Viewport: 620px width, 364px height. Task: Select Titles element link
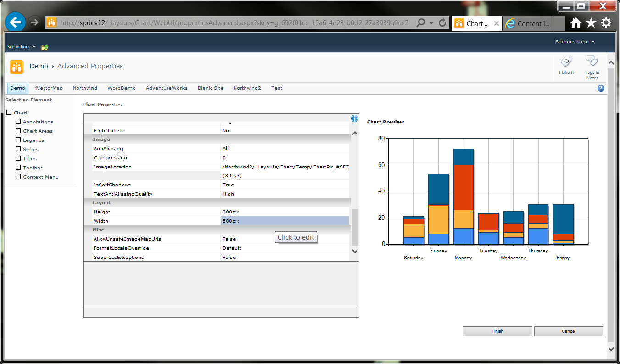click(x=30, y=159)
